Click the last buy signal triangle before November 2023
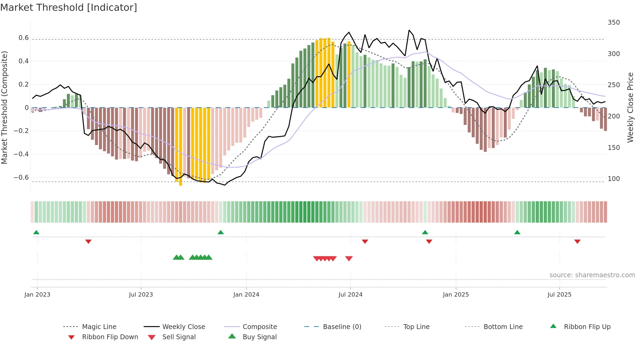Image resolution: width=644 pixels, height=362 pixels. coord(208,257)
